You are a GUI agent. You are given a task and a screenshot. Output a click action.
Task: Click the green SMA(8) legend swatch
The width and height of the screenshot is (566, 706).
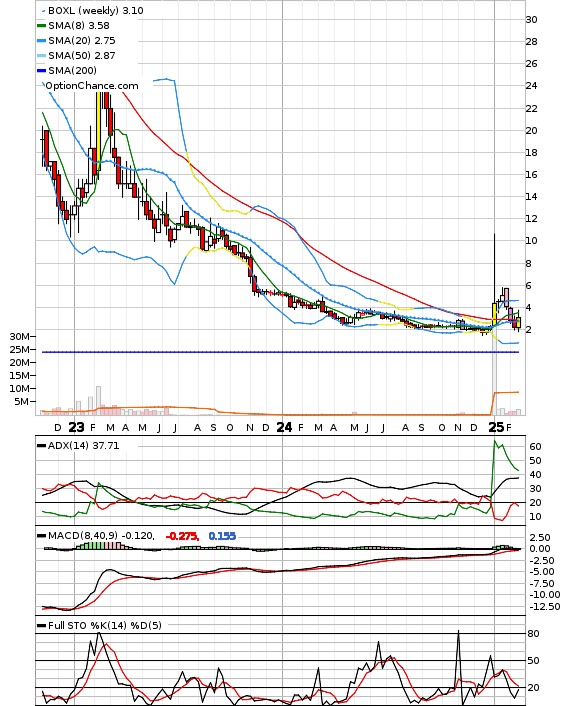tap(41, 26)
